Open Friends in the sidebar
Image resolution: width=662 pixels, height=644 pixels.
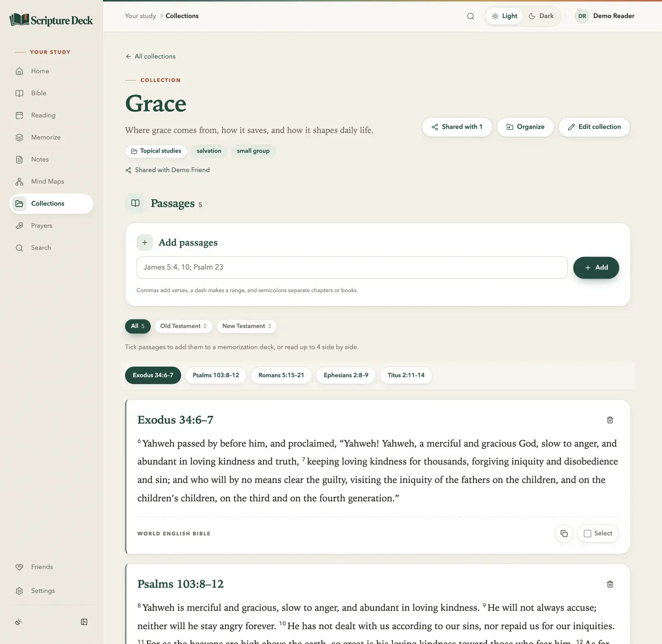[51, 567]
